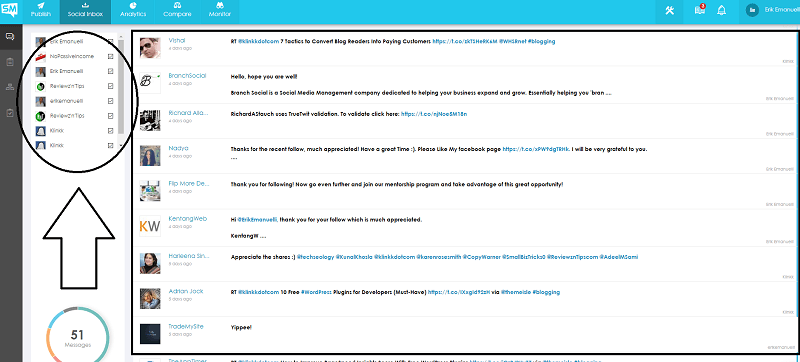This screenshot has height=362, width=800.
Task: Open Richard Ala...'s profile picture
Action: [150, 120]
